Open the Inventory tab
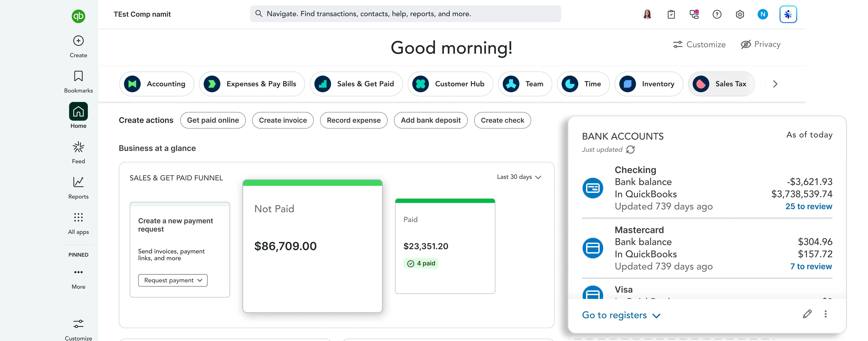Screen dimensions: 868x341 point(649,84)
